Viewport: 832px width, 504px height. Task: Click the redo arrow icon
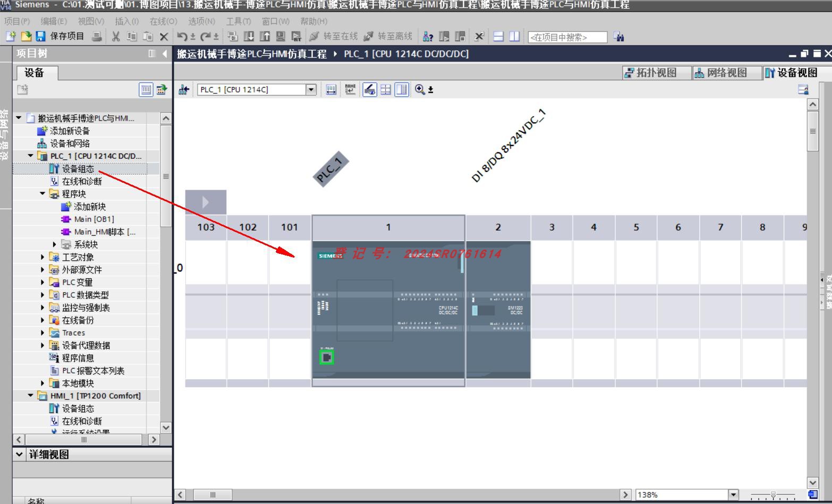[205, 36]
